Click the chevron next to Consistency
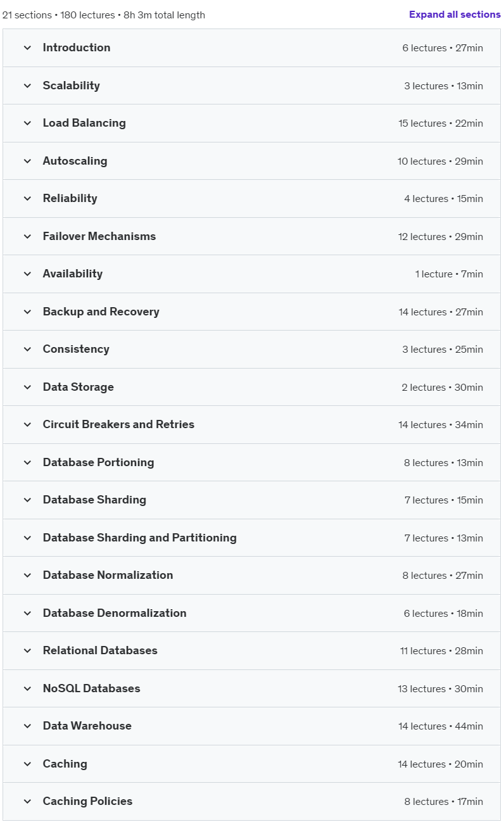Viewport: 504px width, 829px height. coord(27,349)
